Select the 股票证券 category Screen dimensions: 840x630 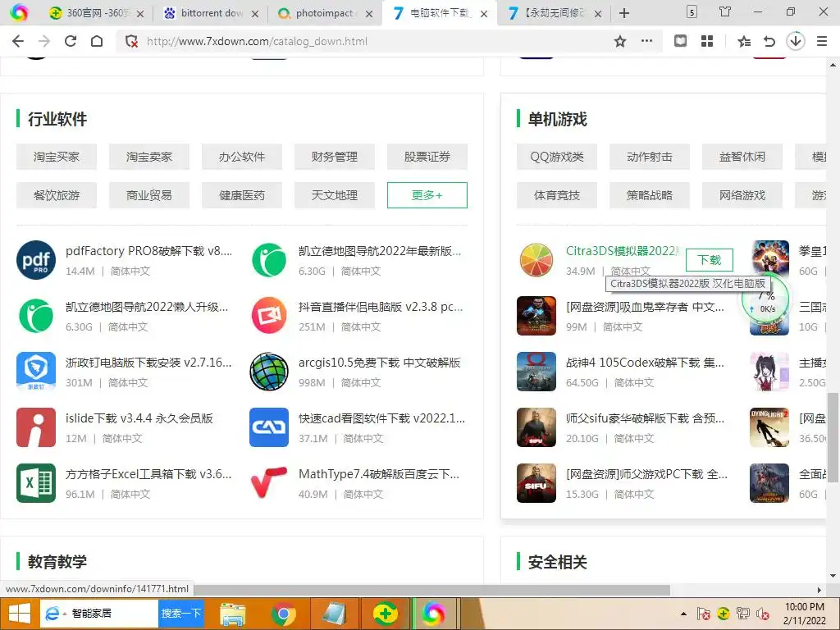427,157
